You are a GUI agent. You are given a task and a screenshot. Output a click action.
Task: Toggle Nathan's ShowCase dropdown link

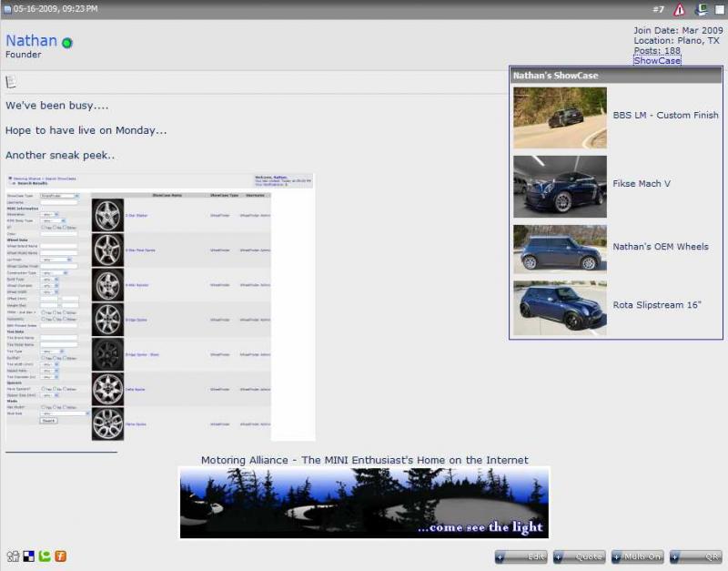[x=657, y=61]
